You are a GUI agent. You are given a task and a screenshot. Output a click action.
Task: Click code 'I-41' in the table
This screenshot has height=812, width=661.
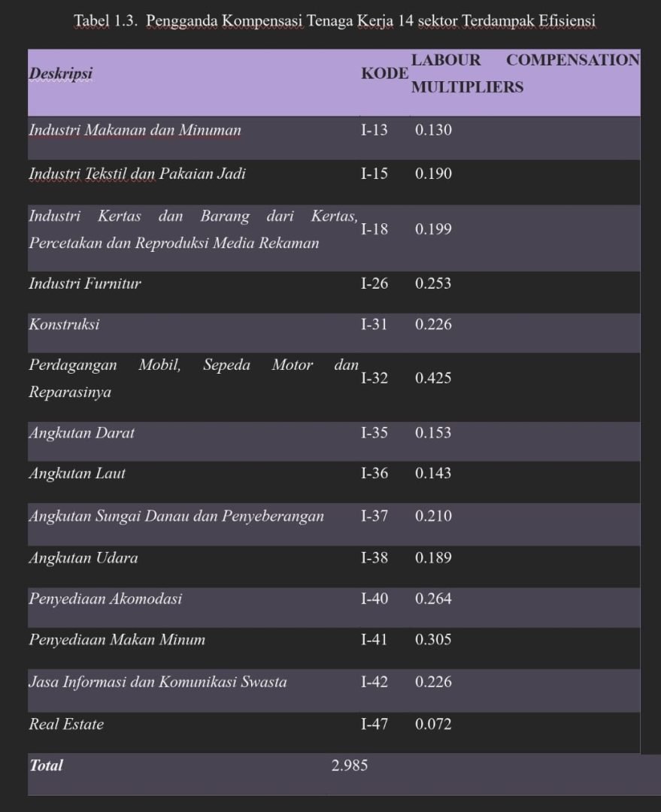pos(374,640)
